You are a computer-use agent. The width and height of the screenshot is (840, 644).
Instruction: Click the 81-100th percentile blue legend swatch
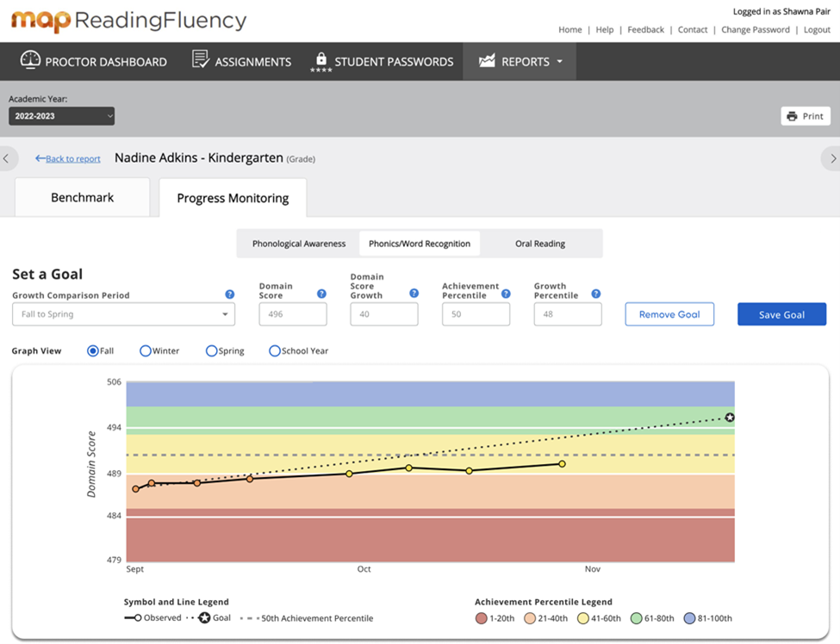click(x=686, y=618)
